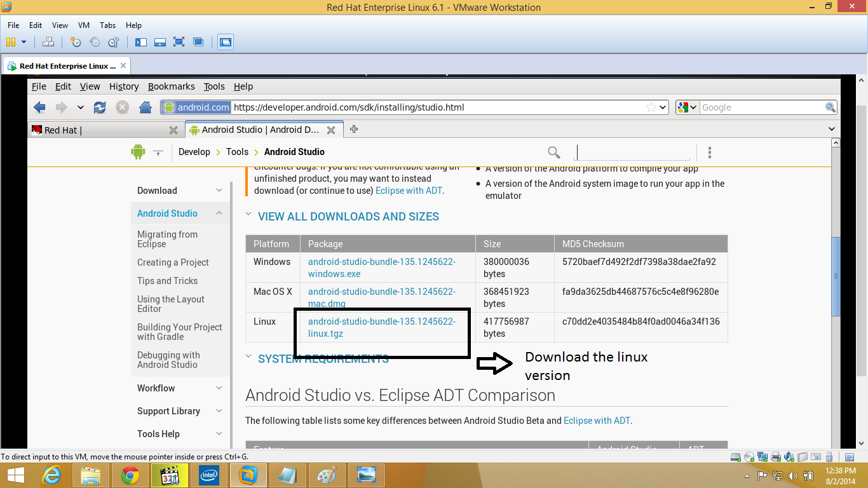The height and width of the screenshot is (488, 868).
Task: Click the Tools breadcrumb link
Action: click(x=237, y=152)
